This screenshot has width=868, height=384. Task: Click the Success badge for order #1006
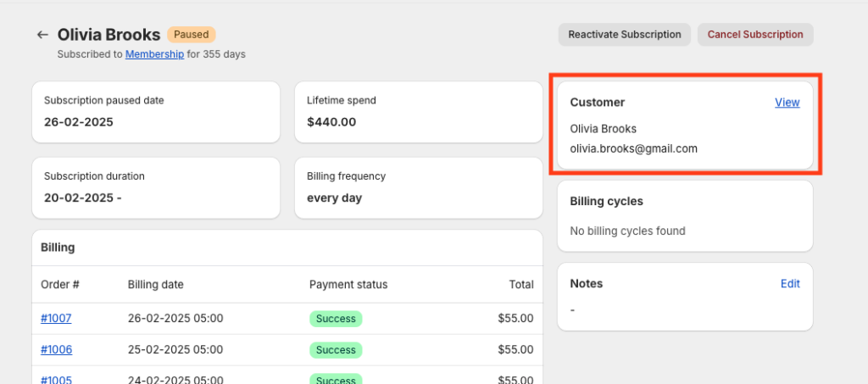[336, 349]
